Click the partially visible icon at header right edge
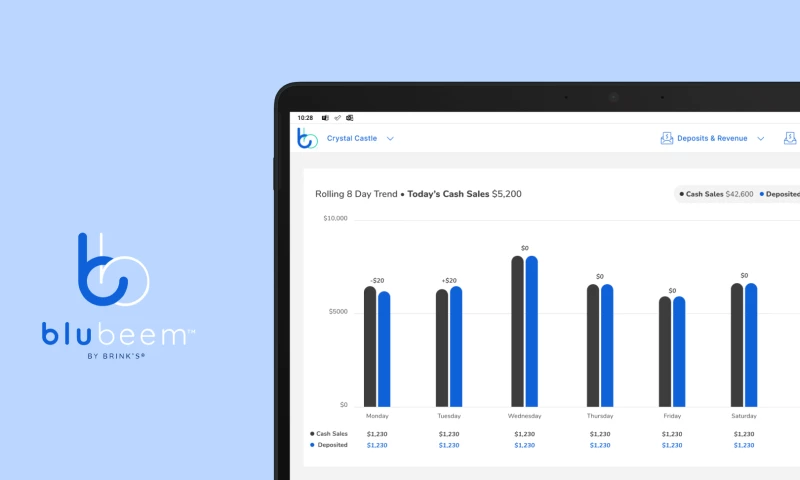 click(790, 138)
